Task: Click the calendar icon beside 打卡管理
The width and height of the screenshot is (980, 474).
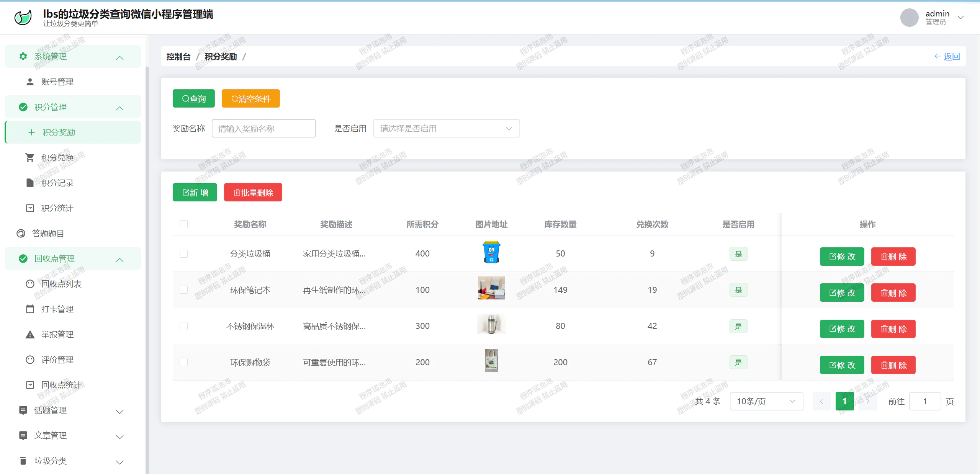Action: (30, 309)
